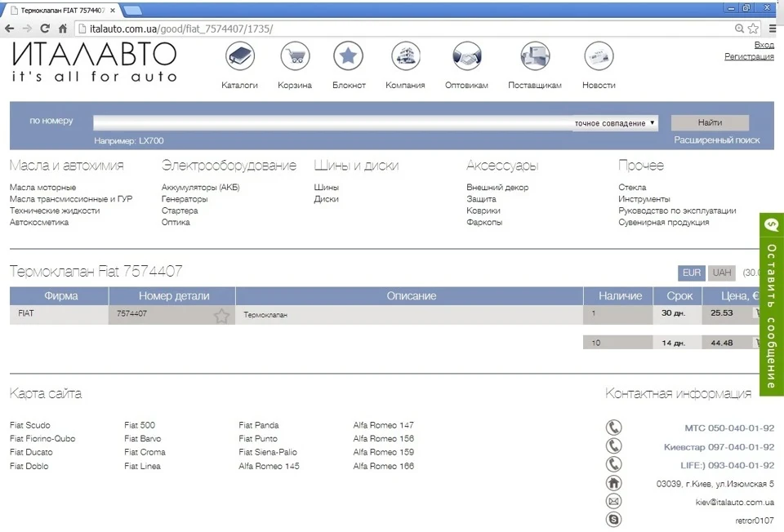Switch prices to UAH
The height and width of the screenshot is (532, 784).
coord(721,273)
